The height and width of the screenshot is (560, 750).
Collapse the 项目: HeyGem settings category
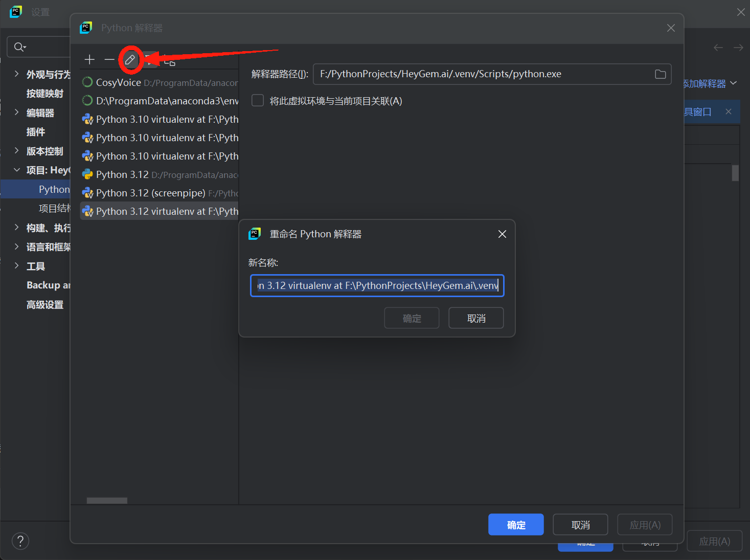(x=16, y=170)
